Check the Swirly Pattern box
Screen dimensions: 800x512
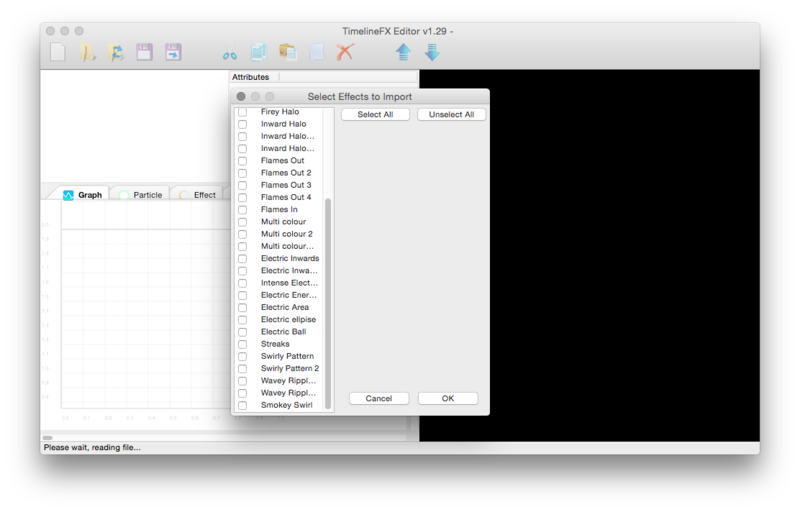(x=242, y=356)
